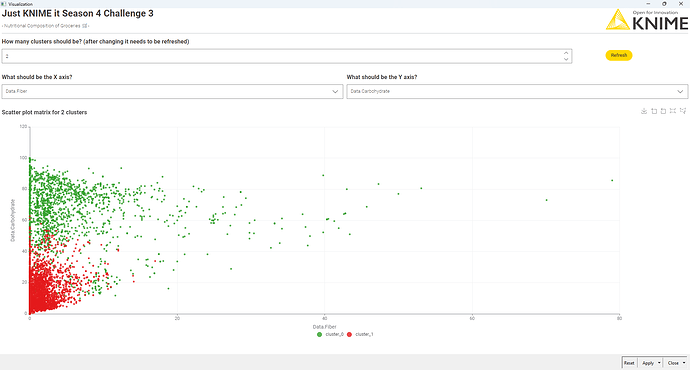Click the title 'Just KNIME it Season 4 Challenge 3'

(x=77, y=14)
